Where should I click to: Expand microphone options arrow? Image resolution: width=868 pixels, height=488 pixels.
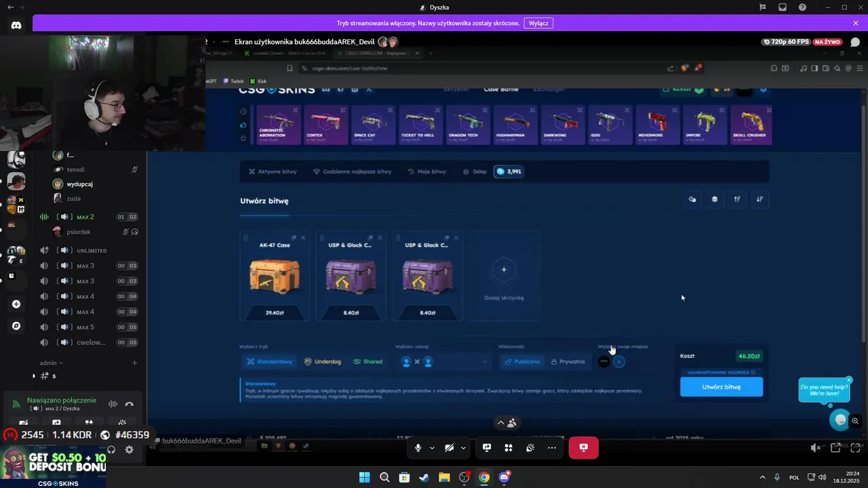432,448
